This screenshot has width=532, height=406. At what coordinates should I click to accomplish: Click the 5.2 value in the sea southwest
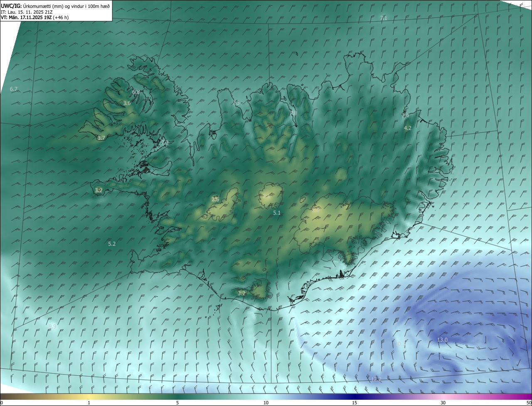point(112,244)
